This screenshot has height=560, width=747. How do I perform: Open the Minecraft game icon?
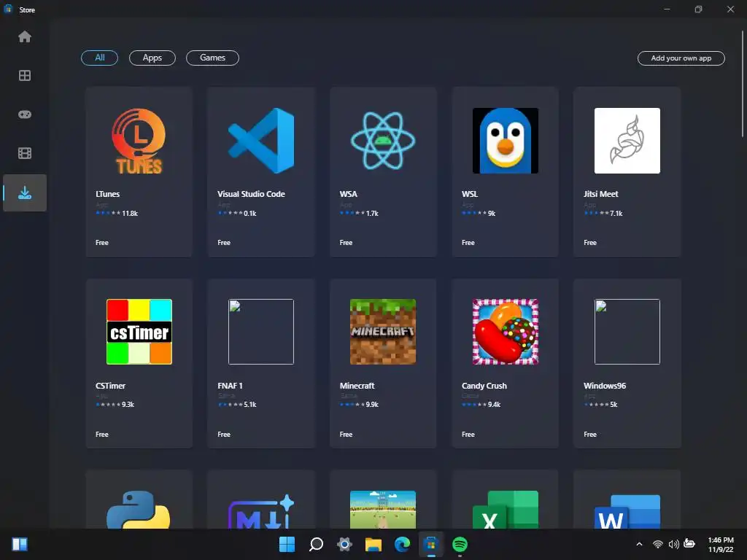tap(383, 332)
